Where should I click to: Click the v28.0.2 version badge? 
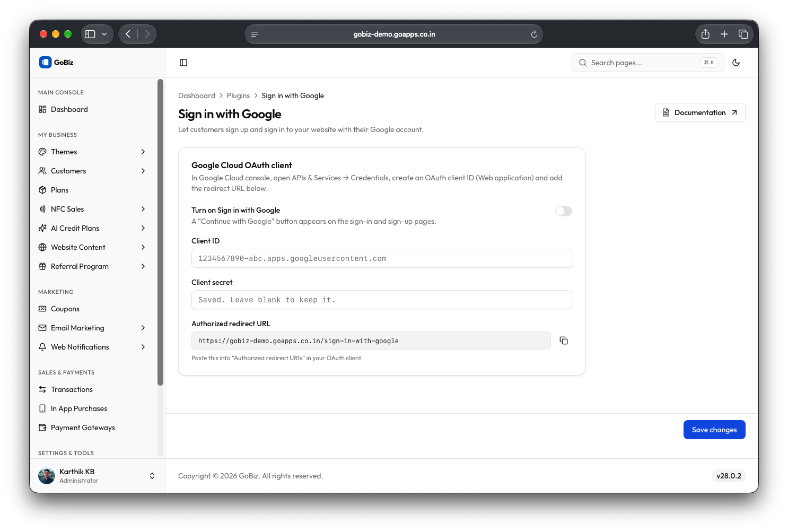(x=729, y=476)
